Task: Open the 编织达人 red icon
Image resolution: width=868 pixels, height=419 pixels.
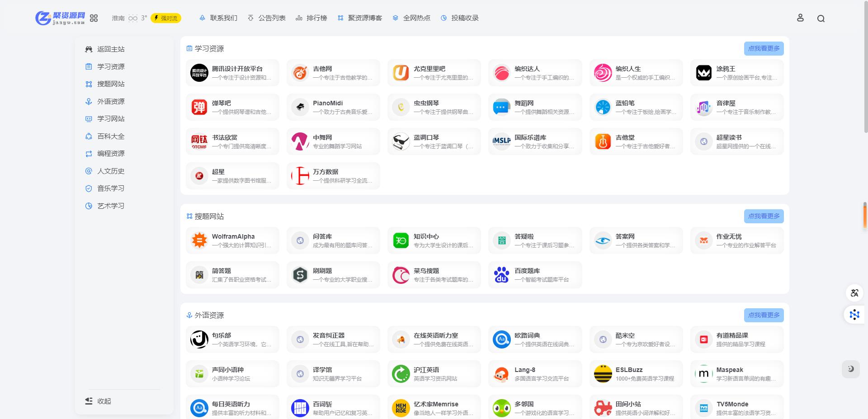Action: (502, 73)
